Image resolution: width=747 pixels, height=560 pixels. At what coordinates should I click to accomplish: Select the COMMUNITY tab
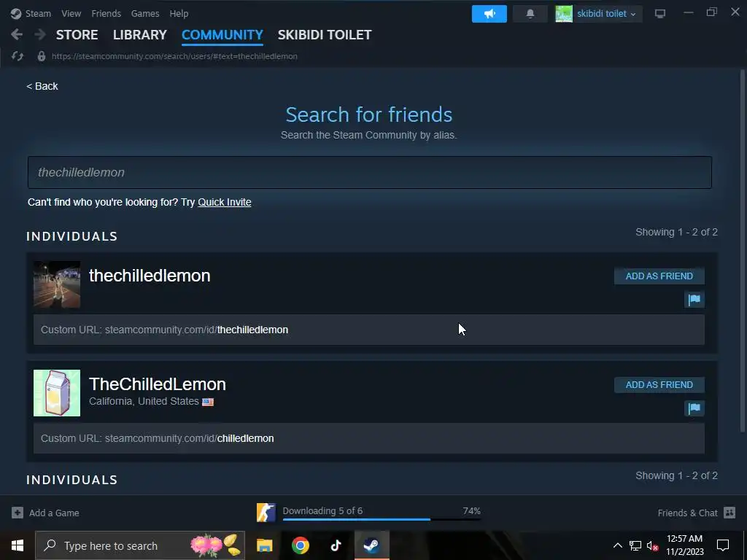point(222,35)
